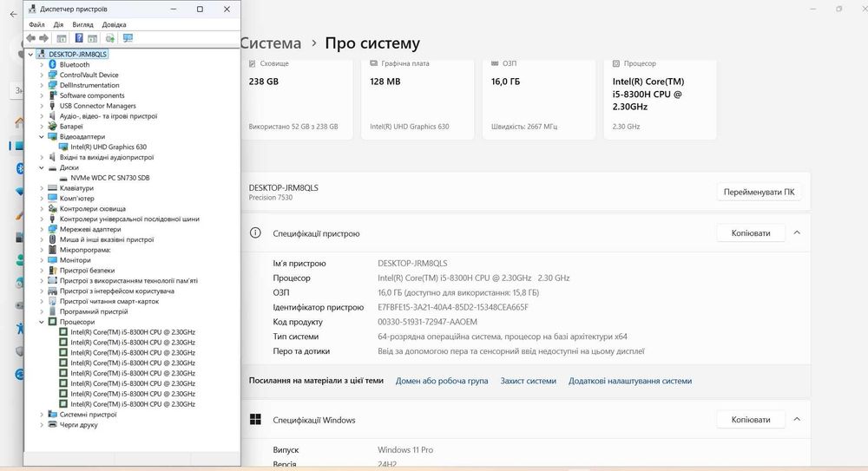Open the Дія menu
Screen dimensions: 868x471
pos(58,25)
